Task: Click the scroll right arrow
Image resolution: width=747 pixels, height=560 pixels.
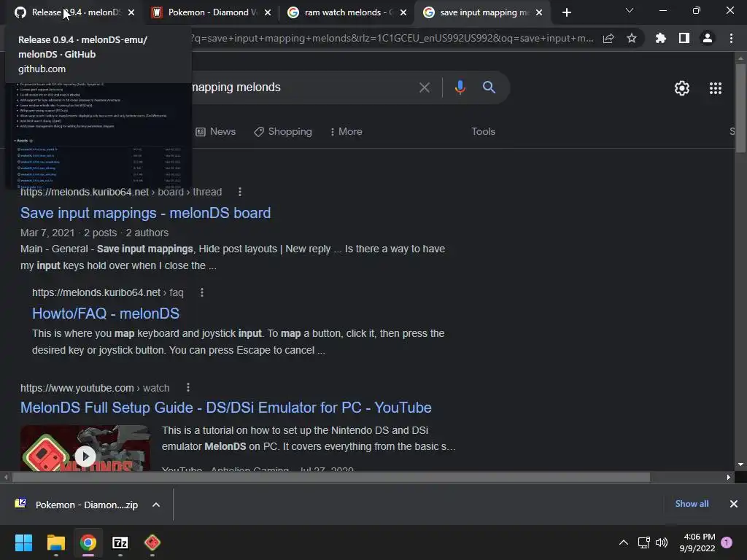Action: pyautogui.click(x=729, y=477)
